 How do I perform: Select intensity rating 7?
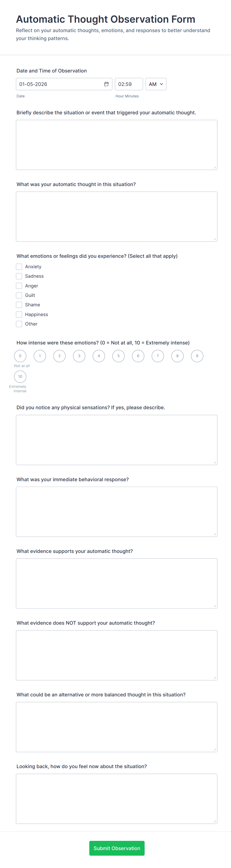(x=158, y=356)
